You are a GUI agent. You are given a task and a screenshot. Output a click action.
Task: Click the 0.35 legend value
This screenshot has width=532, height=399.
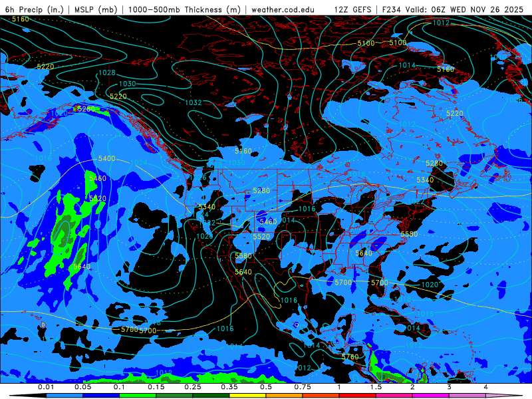(x=229, y=387)
